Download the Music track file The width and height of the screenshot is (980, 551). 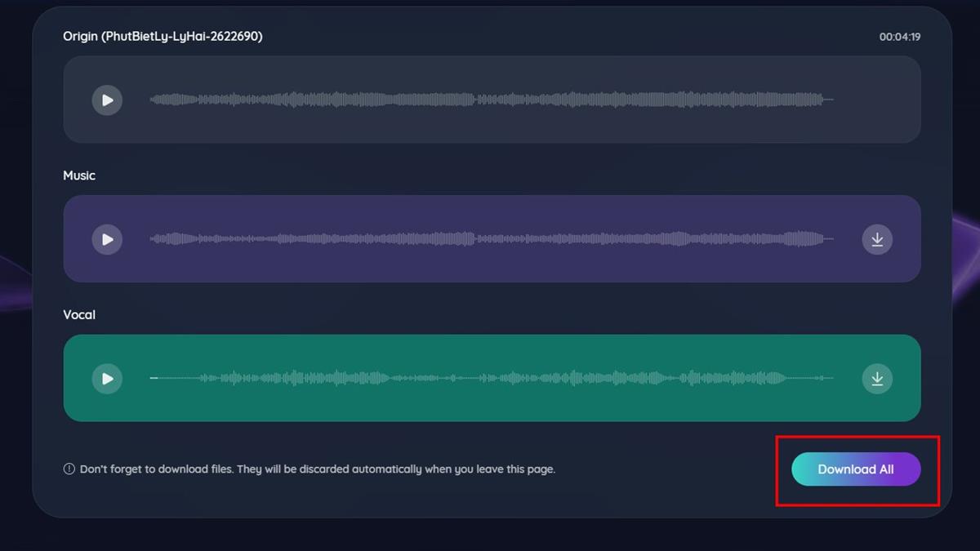click(x=877, y=239)
